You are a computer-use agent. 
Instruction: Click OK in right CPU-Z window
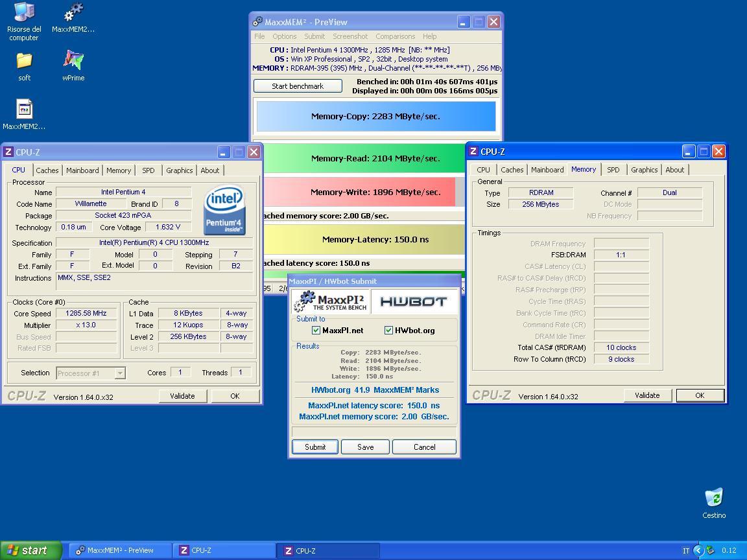(700, 396)
